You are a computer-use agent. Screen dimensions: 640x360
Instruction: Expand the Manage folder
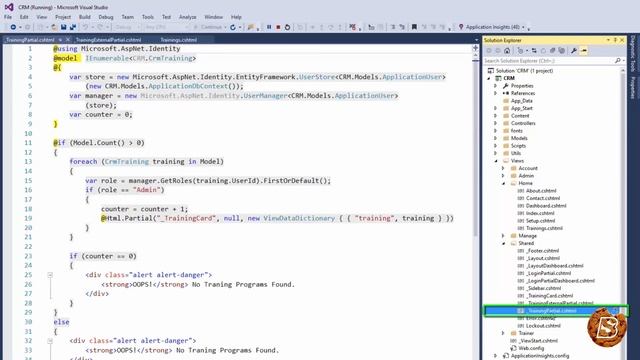click(503, 236)
